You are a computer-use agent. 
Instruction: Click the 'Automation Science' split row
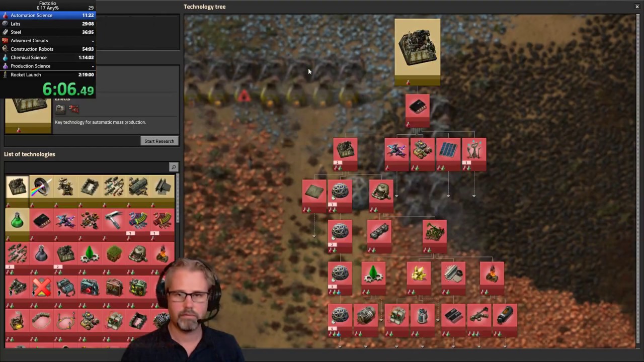(x=47, y=15)
